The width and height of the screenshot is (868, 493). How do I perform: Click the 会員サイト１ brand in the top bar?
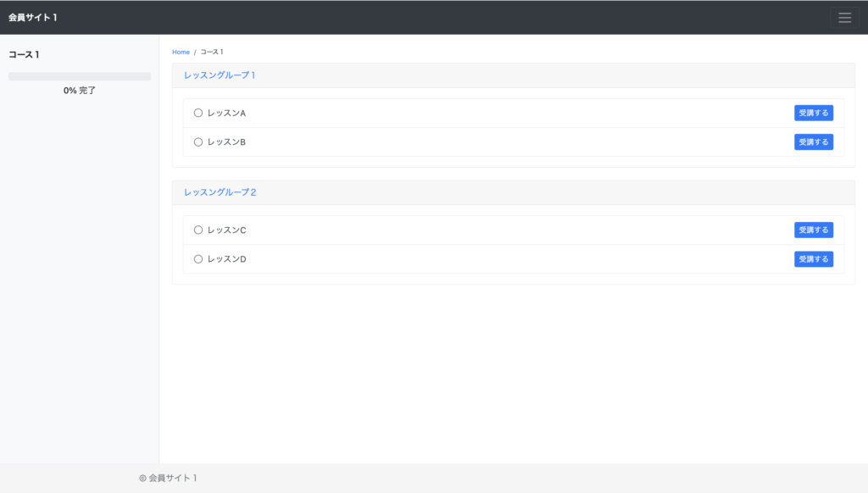point(33,18)
